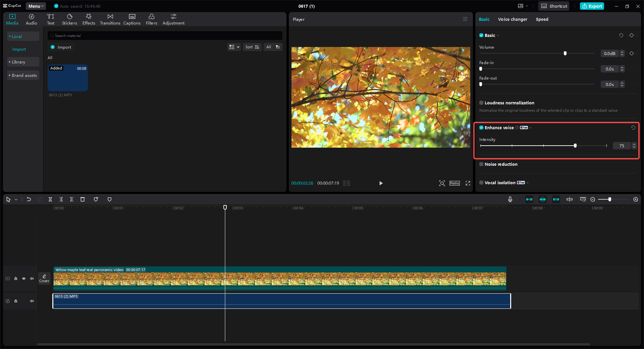Click the Export button
Screen dimensions: 644x349
592,6
